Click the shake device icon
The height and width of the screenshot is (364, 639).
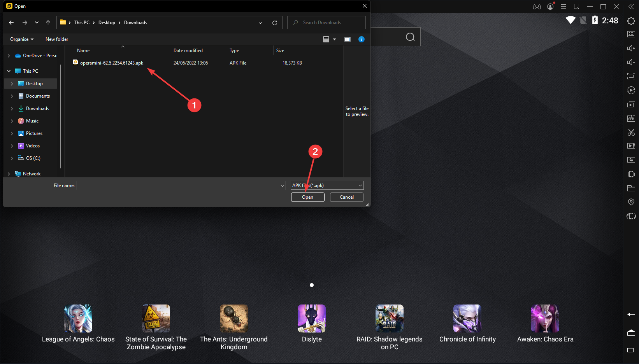[631, 174]
